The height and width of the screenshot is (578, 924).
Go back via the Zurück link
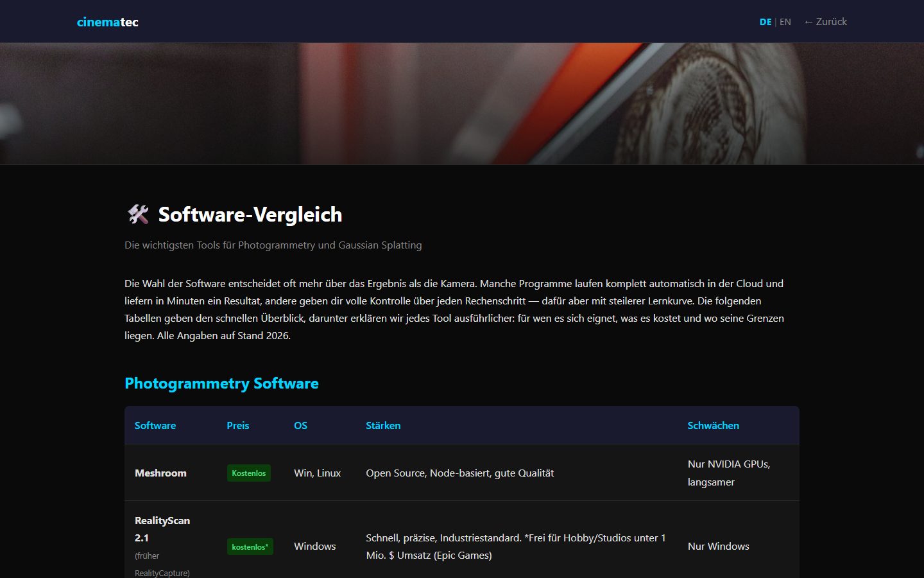[x=825, y=22]
